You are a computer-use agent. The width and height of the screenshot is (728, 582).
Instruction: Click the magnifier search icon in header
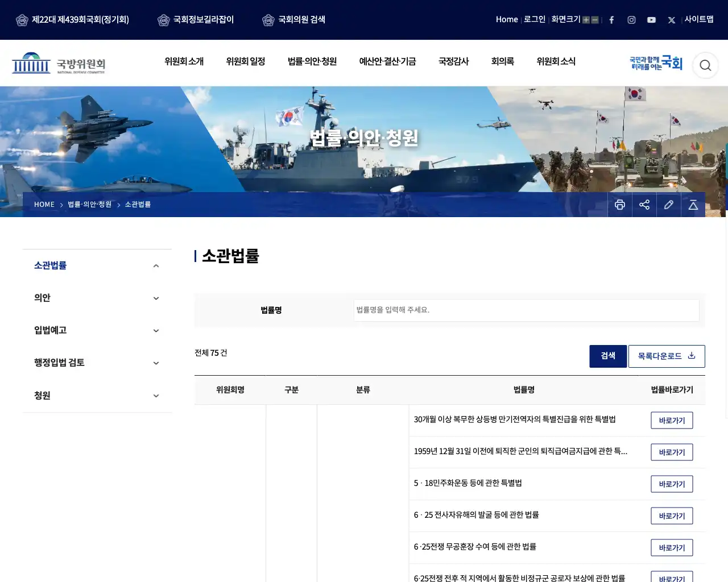click(x=705, y=65)
